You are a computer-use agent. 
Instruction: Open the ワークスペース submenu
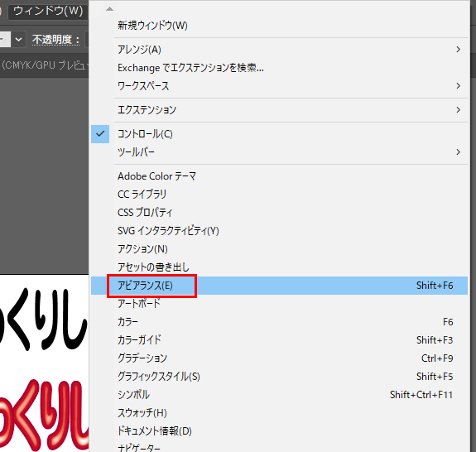pyautogui.click(x=279, y=86)
